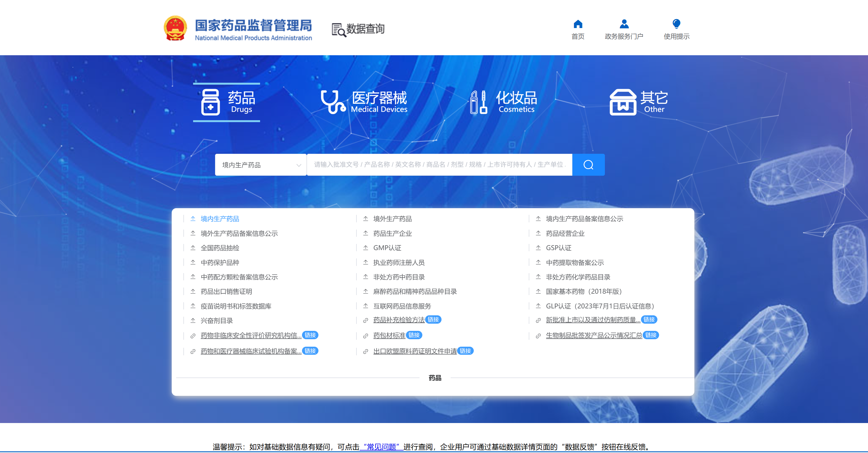
Task: Open 中药提取物备案公示
Action: tap(575, 263)
